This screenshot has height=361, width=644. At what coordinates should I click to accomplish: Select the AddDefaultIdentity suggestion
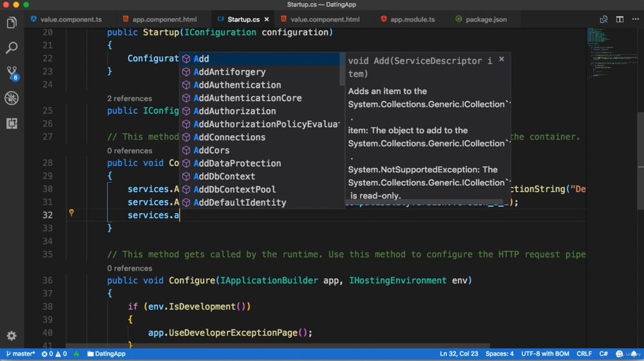[260, 202]
